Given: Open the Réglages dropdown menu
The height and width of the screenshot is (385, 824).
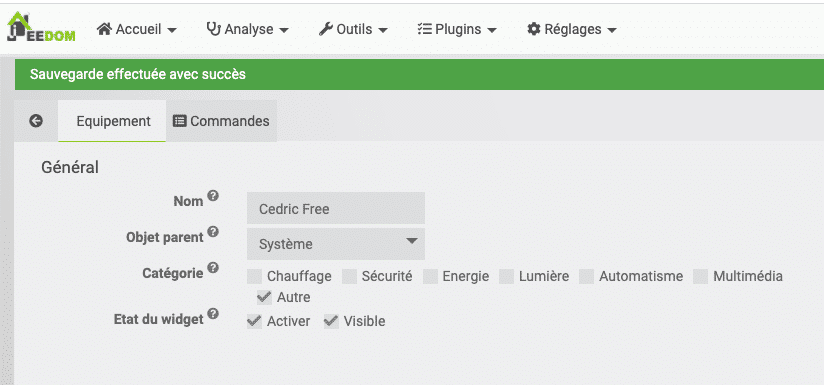Looking at the screenshot, I should (x=572, y=29).
